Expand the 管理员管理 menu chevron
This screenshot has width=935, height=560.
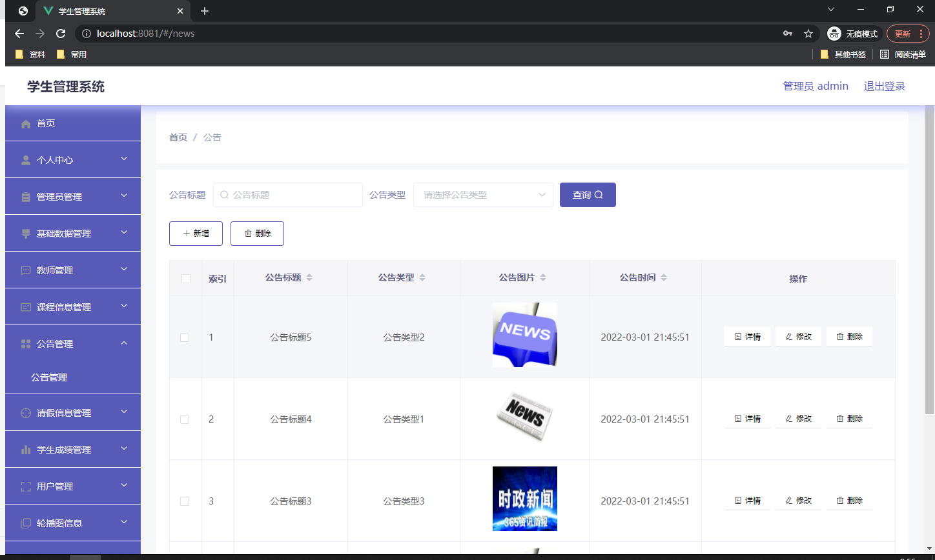click(x=125, y=195)
